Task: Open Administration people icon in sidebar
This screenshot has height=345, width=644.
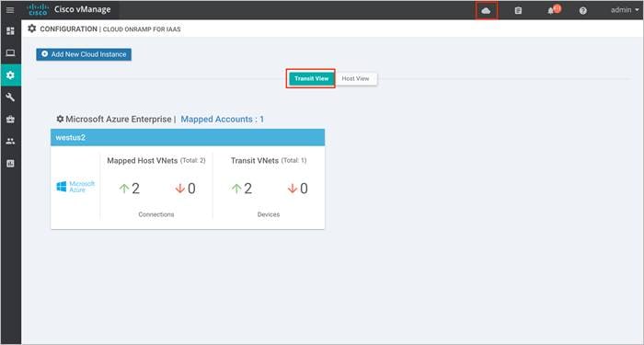Action: click(10, 142)
